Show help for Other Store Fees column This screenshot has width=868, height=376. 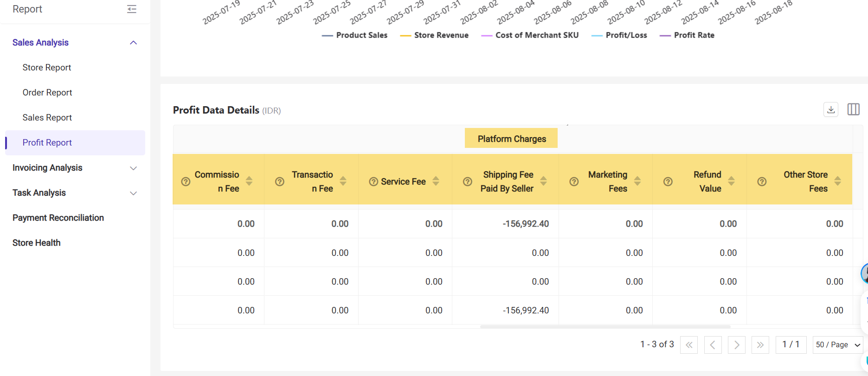pyautogui.click(x=762, y=182)
